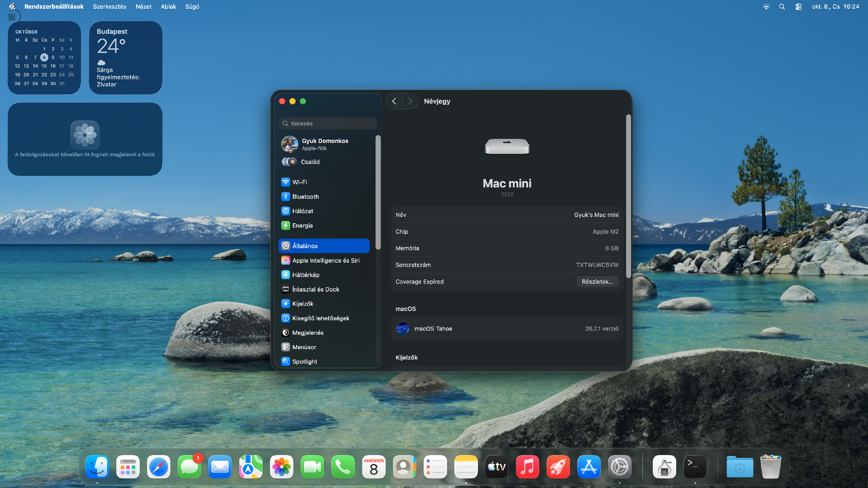Click the Wi-Fi status menu bar icon
This screenshot has width=868, height=488.
(x=766, y=6)
